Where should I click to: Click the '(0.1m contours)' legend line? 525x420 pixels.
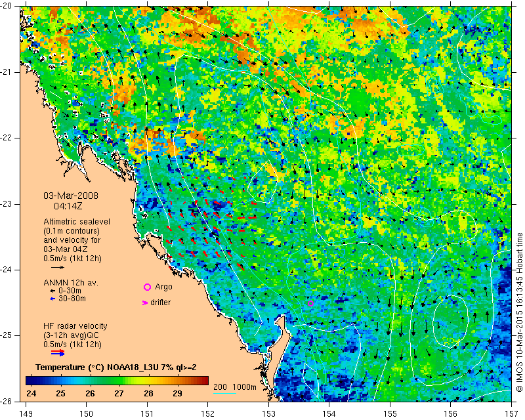click(72, 231)
